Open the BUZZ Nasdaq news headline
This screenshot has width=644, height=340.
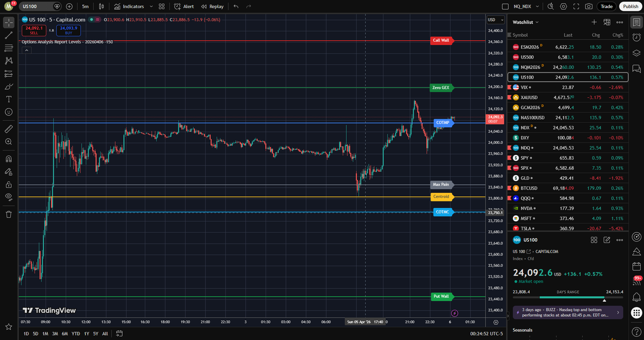click(x=567, y=312)
